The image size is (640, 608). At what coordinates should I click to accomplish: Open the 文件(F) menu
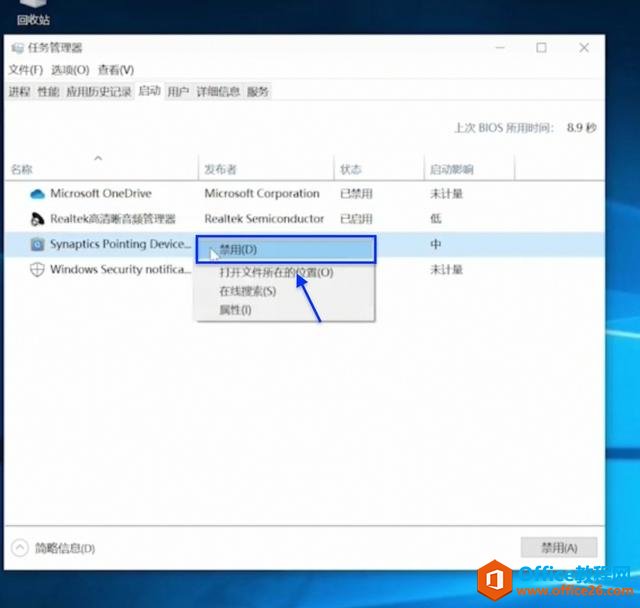point(26,70)
